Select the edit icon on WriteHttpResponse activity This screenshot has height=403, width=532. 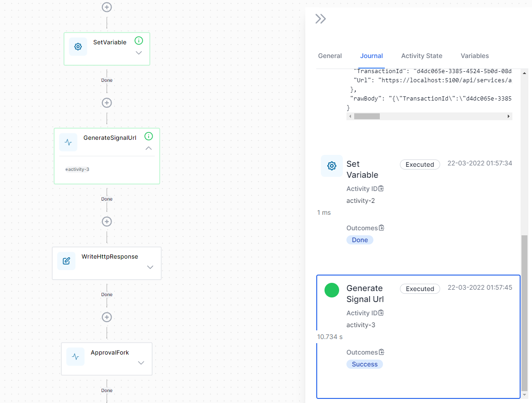pyautogui.click(x=66, y=260)
